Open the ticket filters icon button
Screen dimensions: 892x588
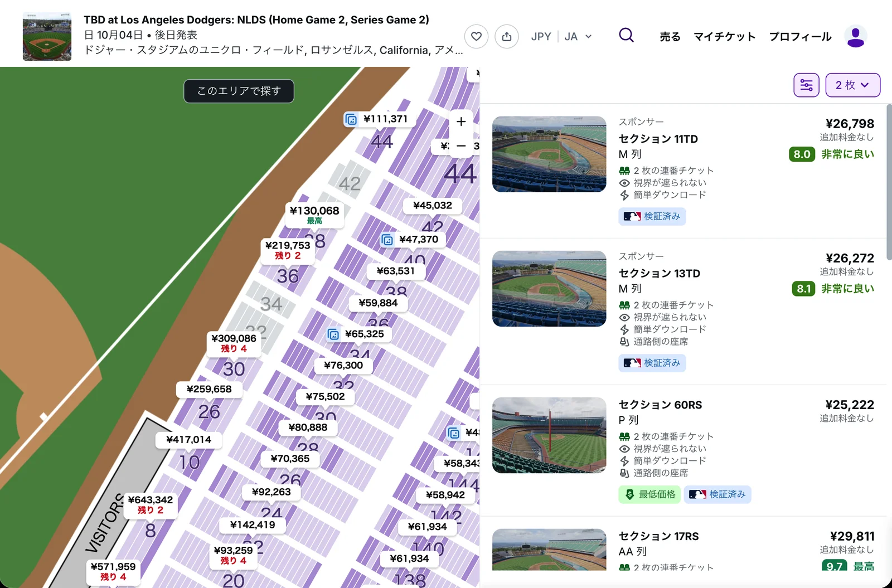point(806,85)
